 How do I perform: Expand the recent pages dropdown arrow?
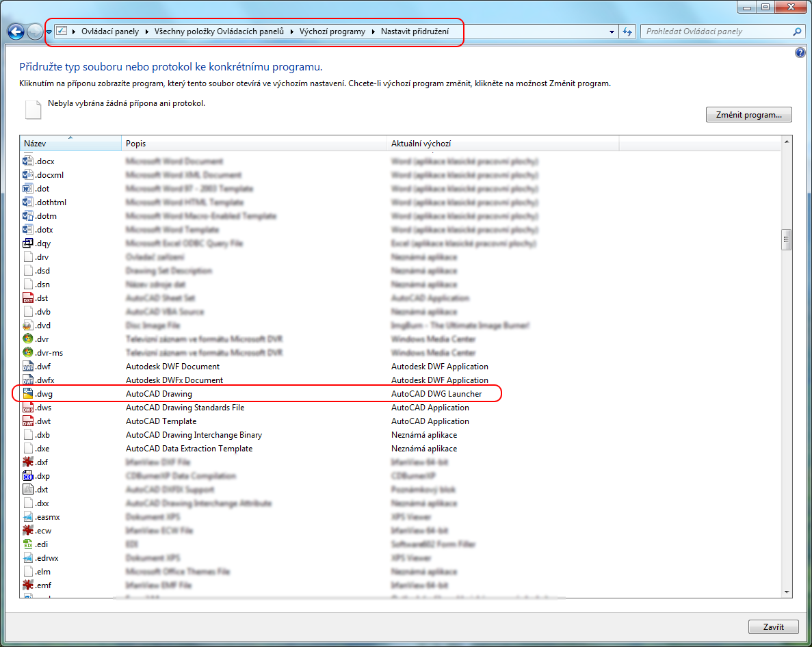coord(49,32)
